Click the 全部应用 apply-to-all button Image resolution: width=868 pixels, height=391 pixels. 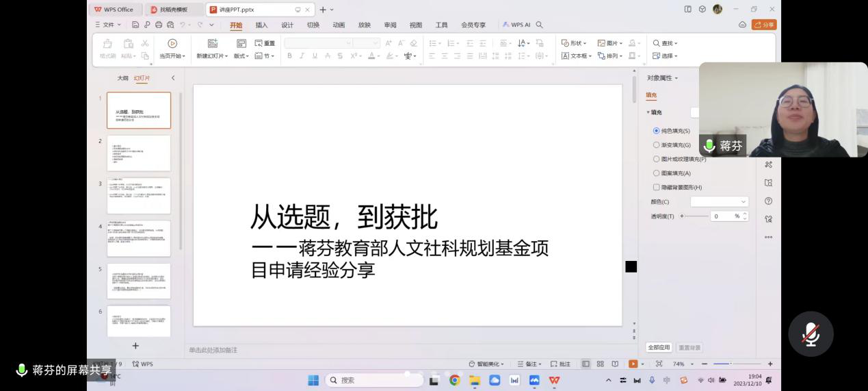click(x=659, y=347)
